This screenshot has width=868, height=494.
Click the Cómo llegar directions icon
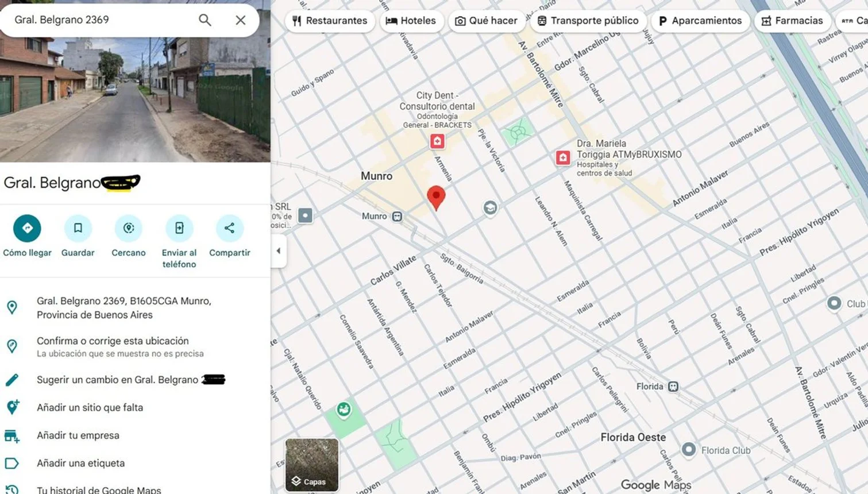27,228
